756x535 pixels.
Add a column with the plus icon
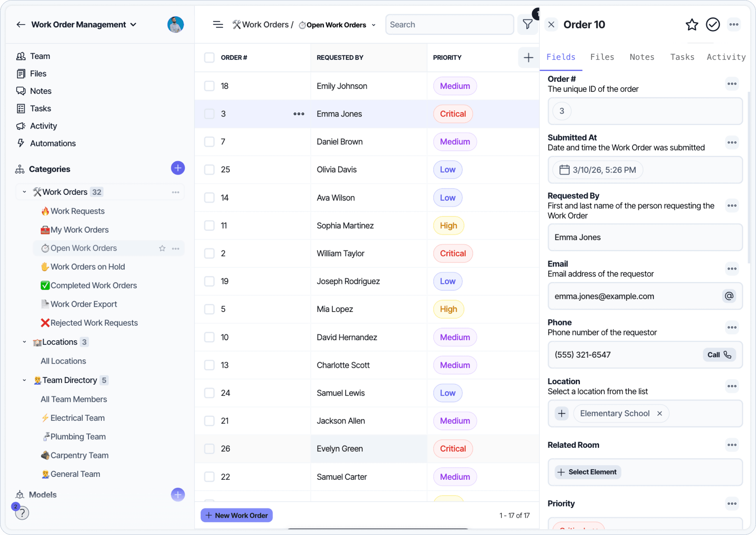(x=528, y=58)
